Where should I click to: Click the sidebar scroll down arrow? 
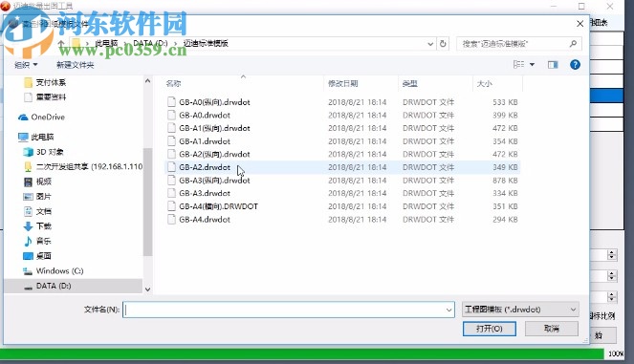tap(147, 289)
